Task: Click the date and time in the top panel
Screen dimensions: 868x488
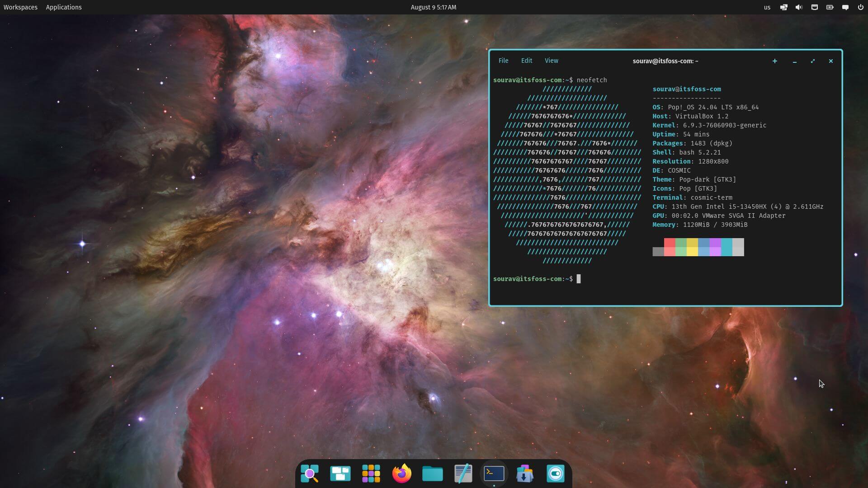Action: (433, 7)
